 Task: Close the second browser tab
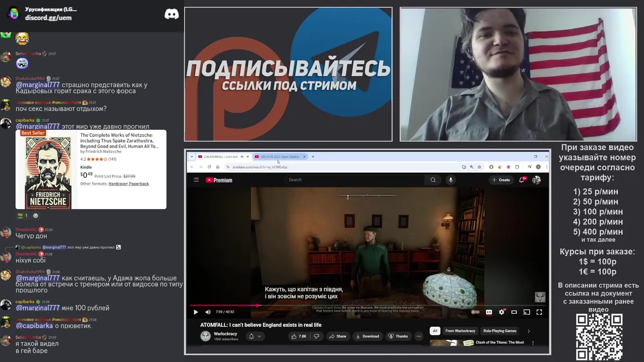pos(304,156)
